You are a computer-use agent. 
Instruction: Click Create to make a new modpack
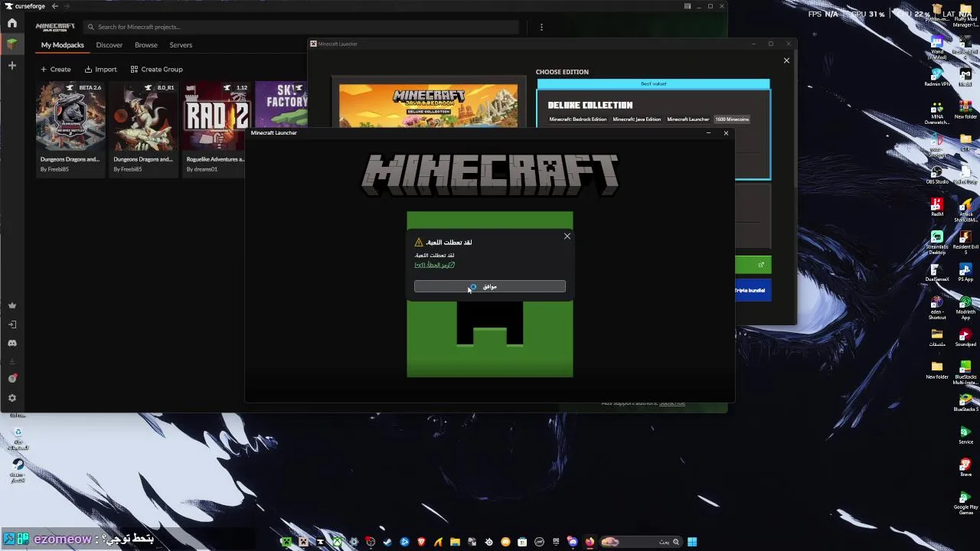click(55, 70)
